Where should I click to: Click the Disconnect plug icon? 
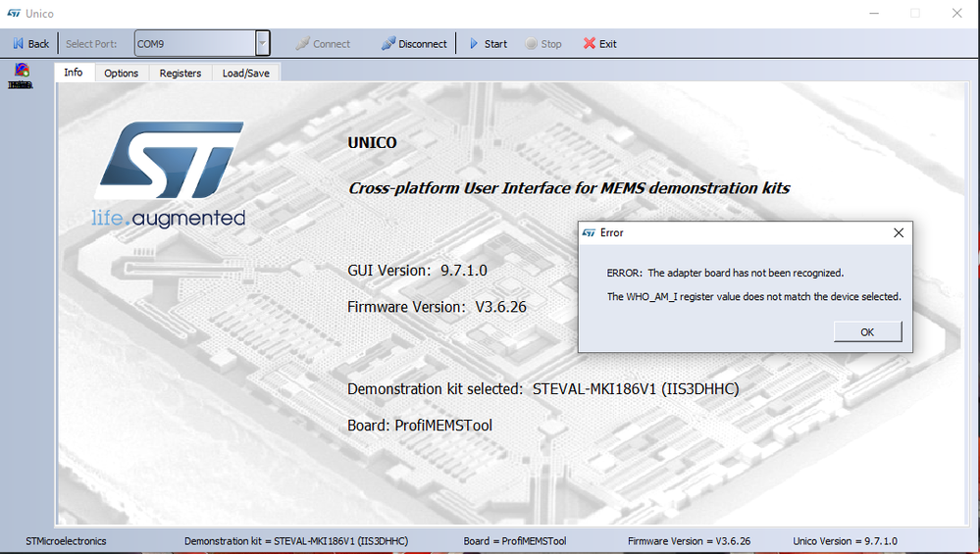[x=388, y=44]
